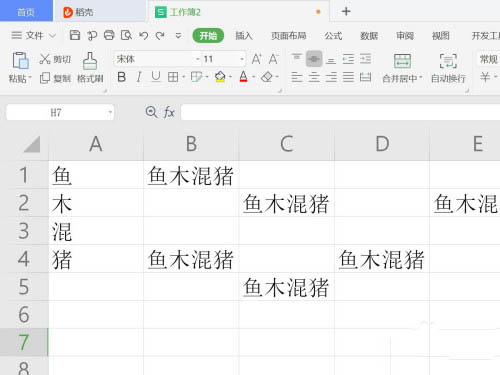
Task: Open the fill color dropdown arrow
Action: [230, 77]
